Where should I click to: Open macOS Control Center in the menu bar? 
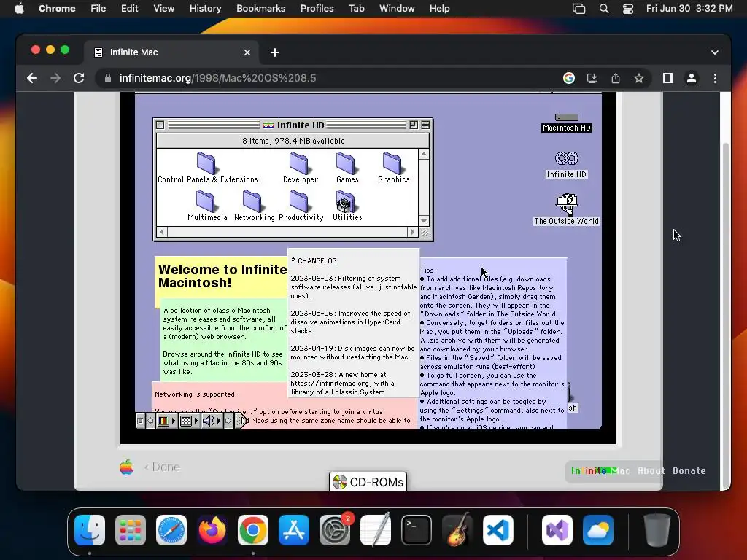click(x=628, y=9)
